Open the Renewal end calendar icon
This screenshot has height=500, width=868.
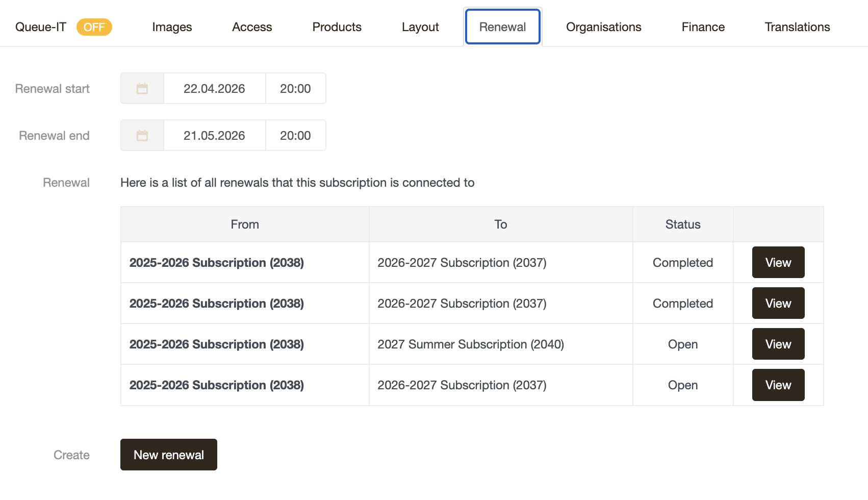(142, 136)
